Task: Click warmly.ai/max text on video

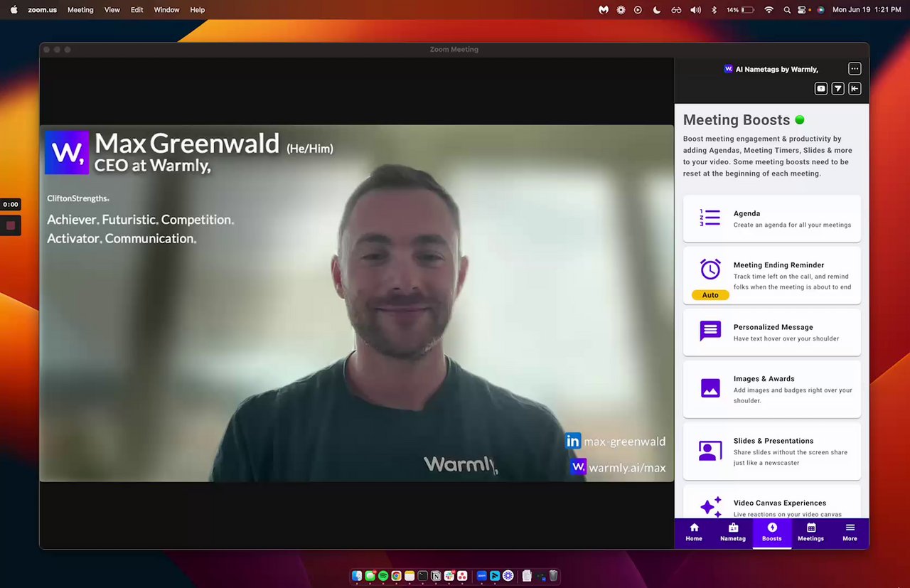Action: pos(627,468)
